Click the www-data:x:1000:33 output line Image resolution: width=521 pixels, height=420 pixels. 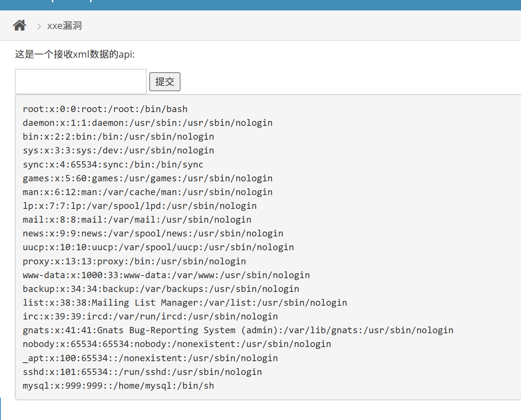[x=166, y=275]
